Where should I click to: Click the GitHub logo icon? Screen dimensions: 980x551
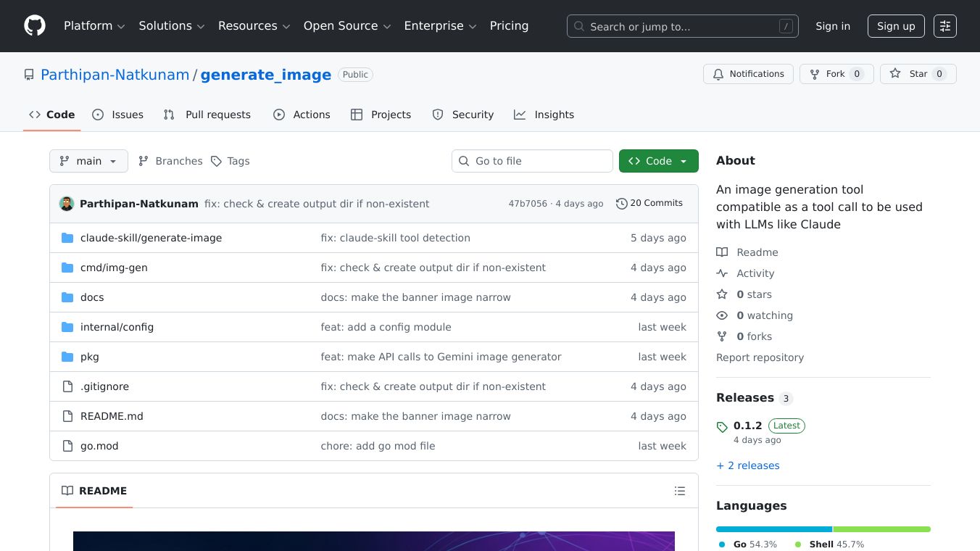point(35,26)
